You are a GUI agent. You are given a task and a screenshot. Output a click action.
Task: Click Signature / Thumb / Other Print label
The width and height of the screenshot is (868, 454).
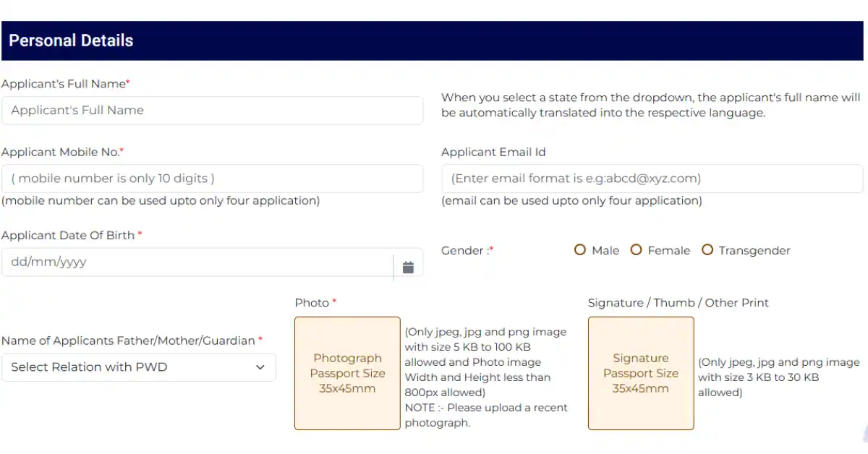[678, 303]
